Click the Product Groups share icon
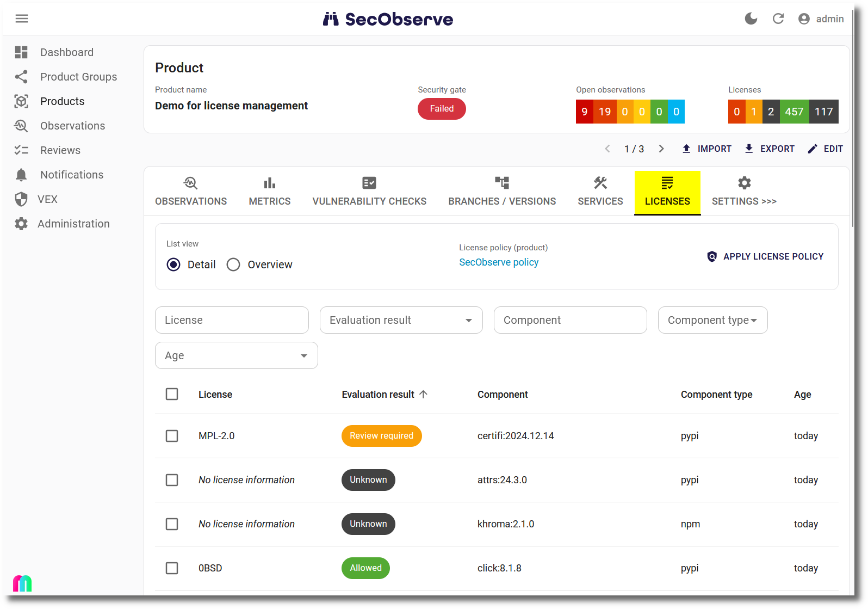The height and width of the screenshot is (609, 868). point(21,77)
